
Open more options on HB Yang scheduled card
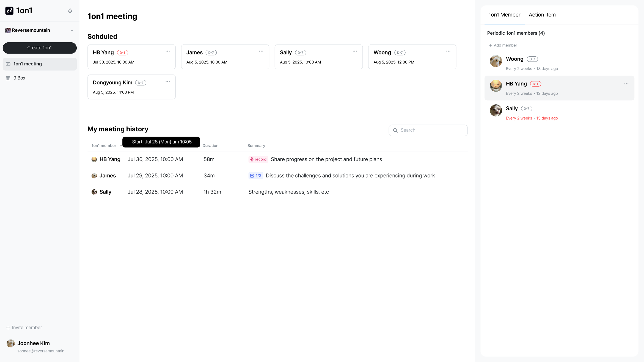coord(167,51)
